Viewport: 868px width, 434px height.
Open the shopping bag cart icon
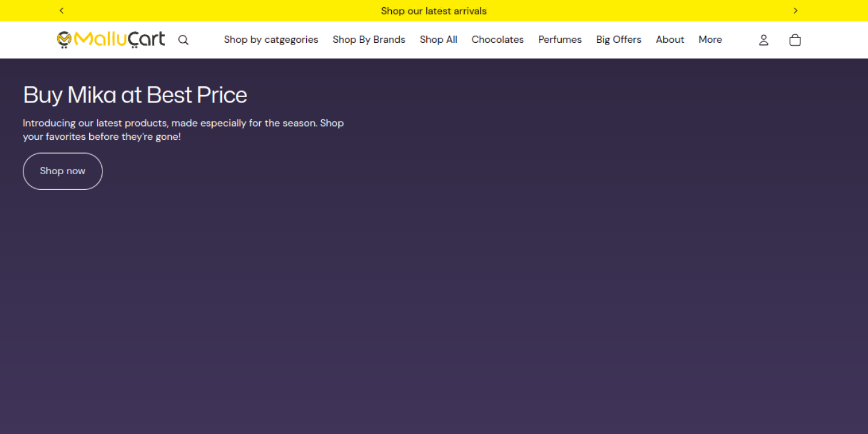(x=795, y=40)
